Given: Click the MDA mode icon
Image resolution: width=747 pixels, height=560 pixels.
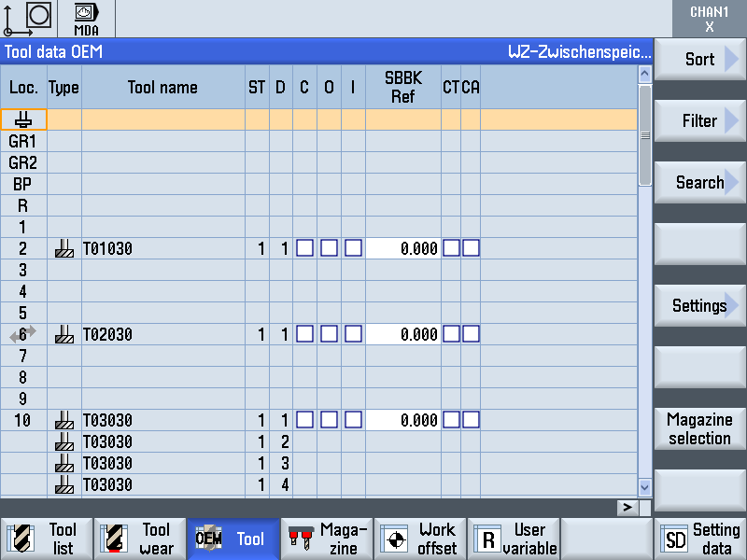Looking at the screenshot, I should 86,19.
